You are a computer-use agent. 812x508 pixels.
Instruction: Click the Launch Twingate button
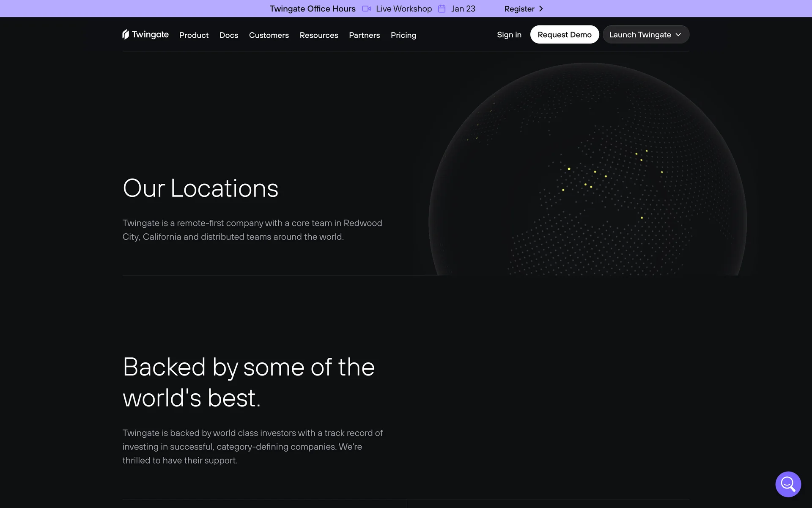coord(639,35)
